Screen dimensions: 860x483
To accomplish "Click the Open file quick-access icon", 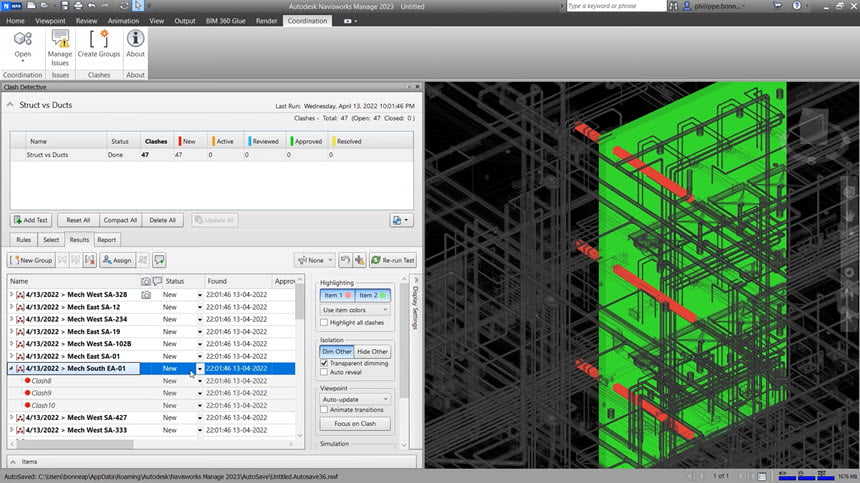I will [x=45, y=6].
